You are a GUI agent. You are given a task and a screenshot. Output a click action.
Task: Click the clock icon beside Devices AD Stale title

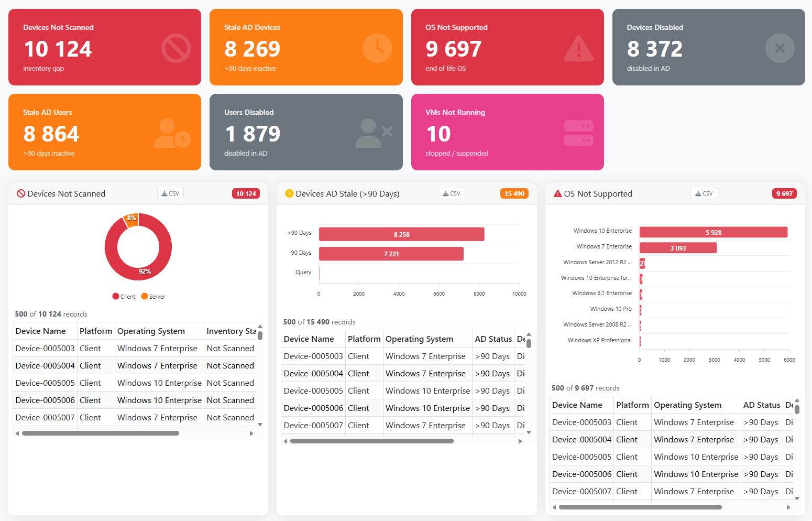[x=289, y=193]
